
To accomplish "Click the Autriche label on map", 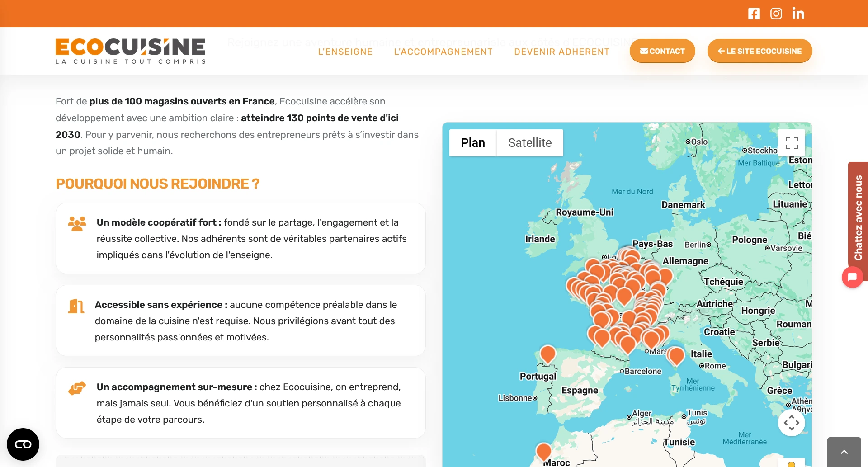I will (715, 304).
